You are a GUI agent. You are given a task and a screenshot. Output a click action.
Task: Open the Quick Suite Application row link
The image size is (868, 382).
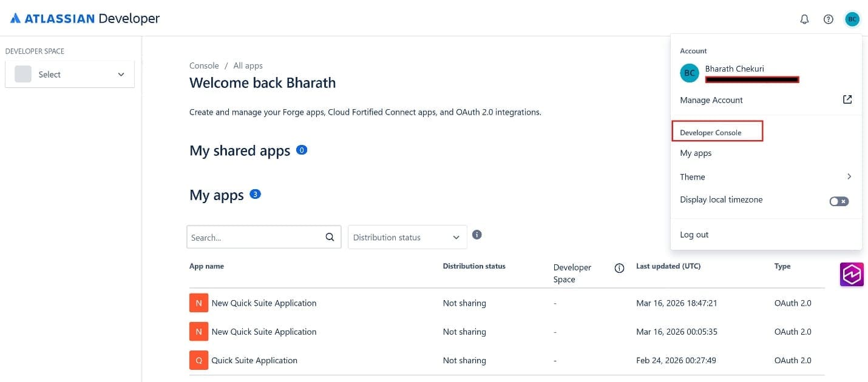click(254, 360)
